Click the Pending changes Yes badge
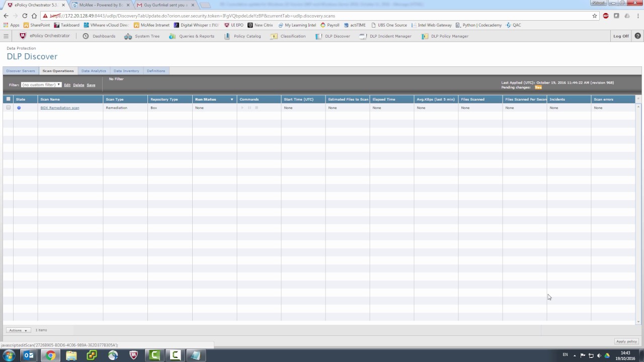This screenshot has width=644, height=362. (x=538, y=87)
